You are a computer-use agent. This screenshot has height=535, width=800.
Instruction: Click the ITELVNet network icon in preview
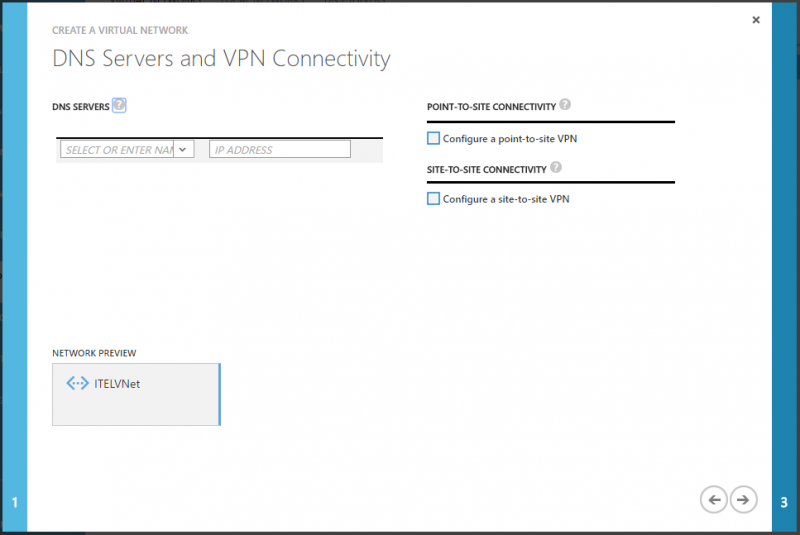[x=78, y=383]
